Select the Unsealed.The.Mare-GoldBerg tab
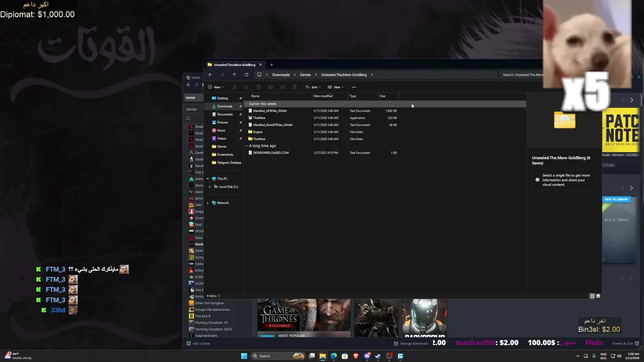 pos(234,64)
